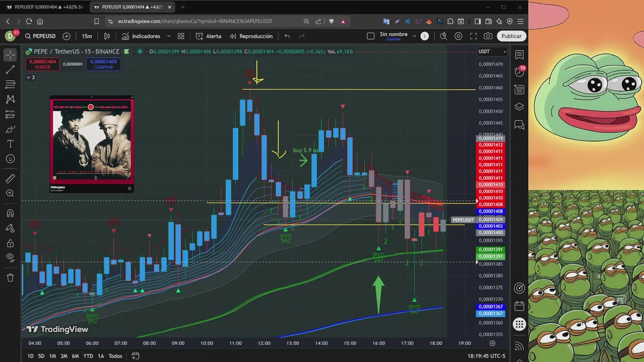Toggle hide all drawings eye icon
The width and height of the screenshot is (644, 362).
[x=10, y=258]
